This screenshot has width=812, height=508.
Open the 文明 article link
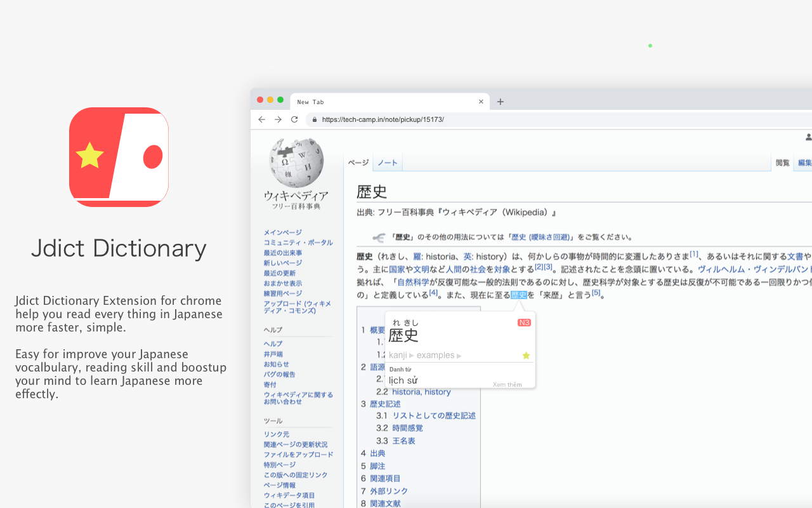pyautogui.click(x=421, y=269)
